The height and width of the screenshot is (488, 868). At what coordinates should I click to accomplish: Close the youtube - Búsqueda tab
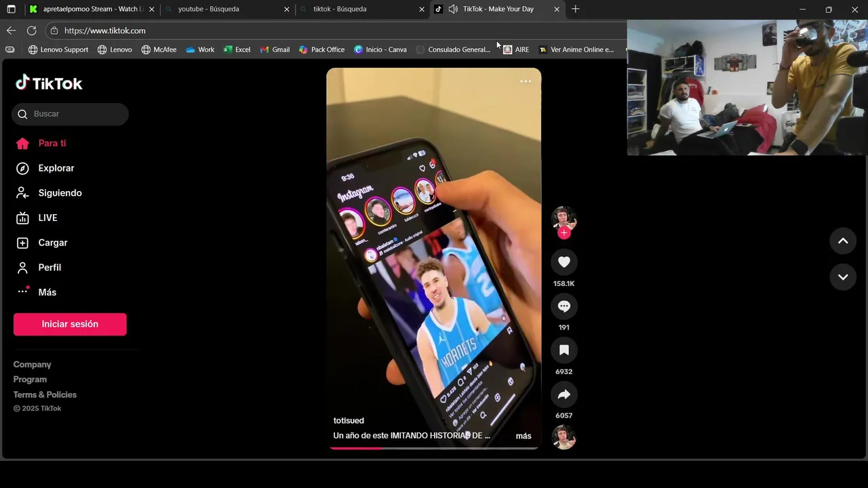286,9
